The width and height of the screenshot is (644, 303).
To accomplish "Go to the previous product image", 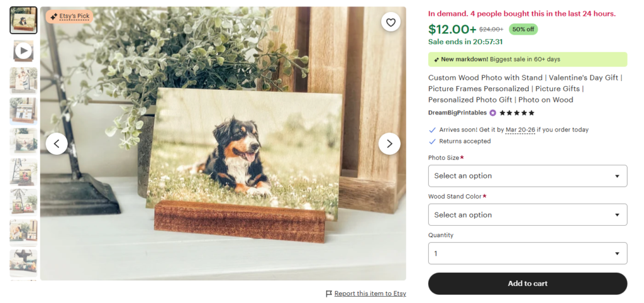I will (x=57, y=143).
